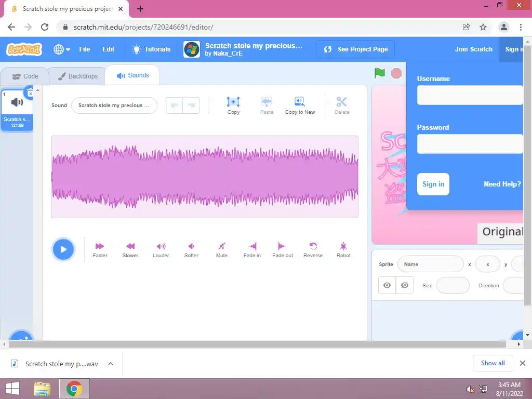Open Windows Start menu
The image size is (532, 399).
pos(12,389)
